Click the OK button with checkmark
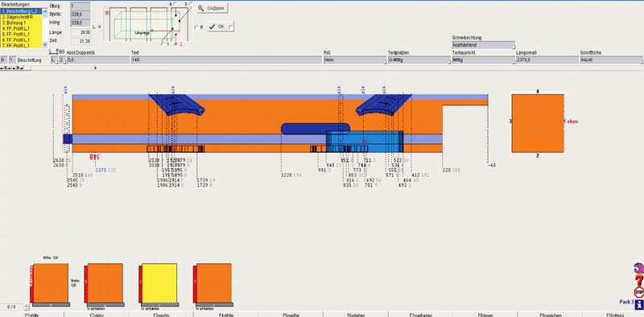The width and height of the screenshot is (644, 317). (221, 27)
